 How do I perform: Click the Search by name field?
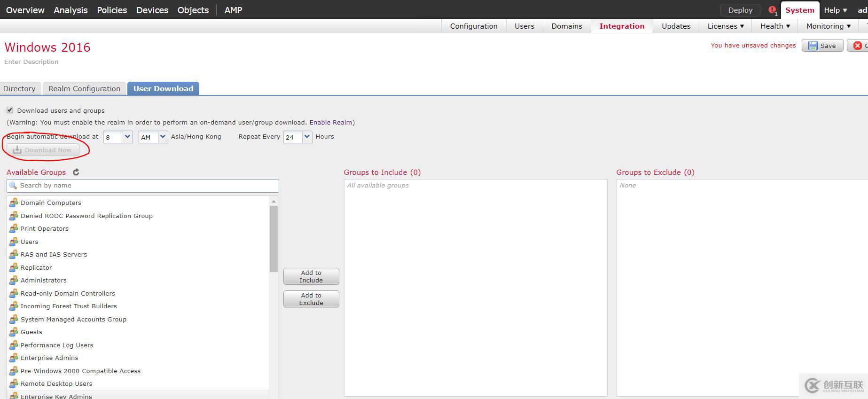(143, 186)
